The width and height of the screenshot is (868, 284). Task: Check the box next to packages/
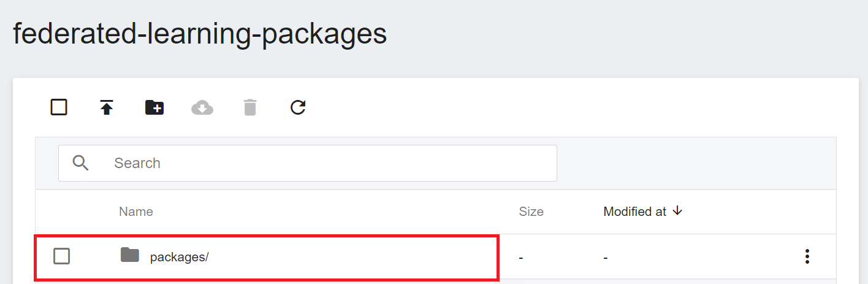pyautogui.click(x=62, y=256)
